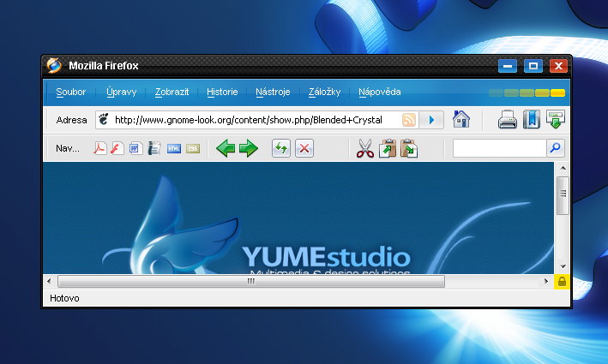Click the throbber activity indicator bars

click(x=527, y=93)
